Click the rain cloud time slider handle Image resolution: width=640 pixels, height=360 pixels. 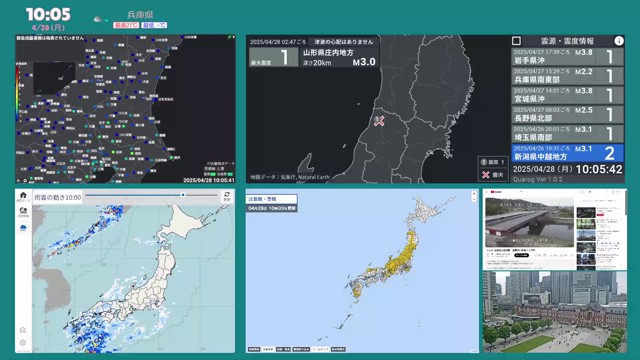(183, 195)
